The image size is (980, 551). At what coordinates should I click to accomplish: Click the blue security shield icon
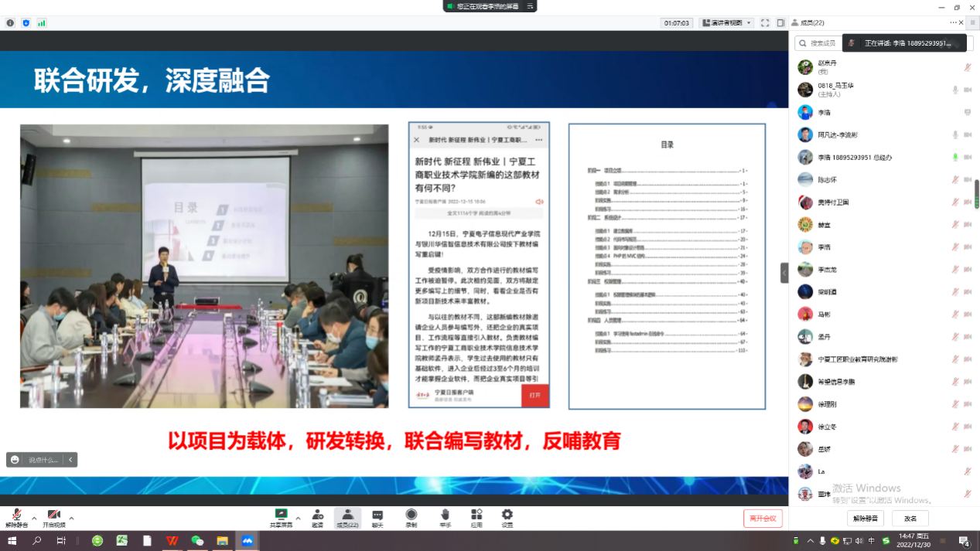click(26, 23)
